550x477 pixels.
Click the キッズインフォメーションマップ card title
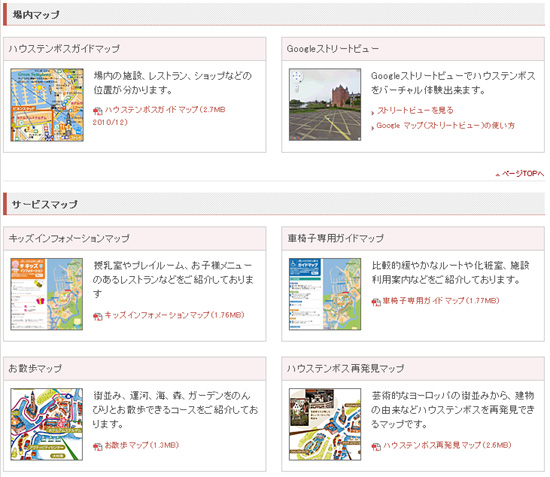pos(69,238)
